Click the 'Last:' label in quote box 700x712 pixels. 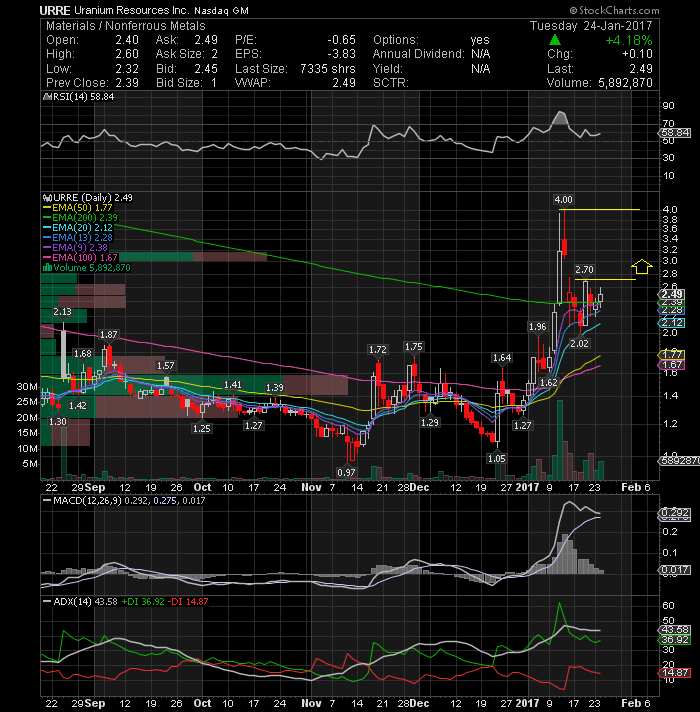[x=560, y=69]
